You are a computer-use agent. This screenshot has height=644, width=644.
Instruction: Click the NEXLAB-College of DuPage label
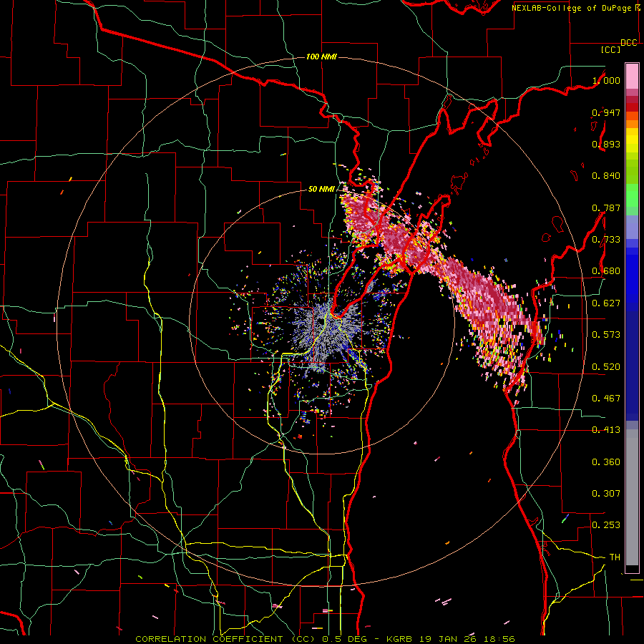(x=572, y=8)
